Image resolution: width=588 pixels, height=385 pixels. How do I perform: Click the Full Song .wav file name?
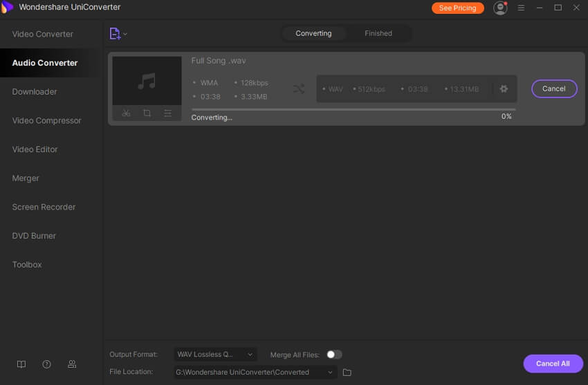219,61
